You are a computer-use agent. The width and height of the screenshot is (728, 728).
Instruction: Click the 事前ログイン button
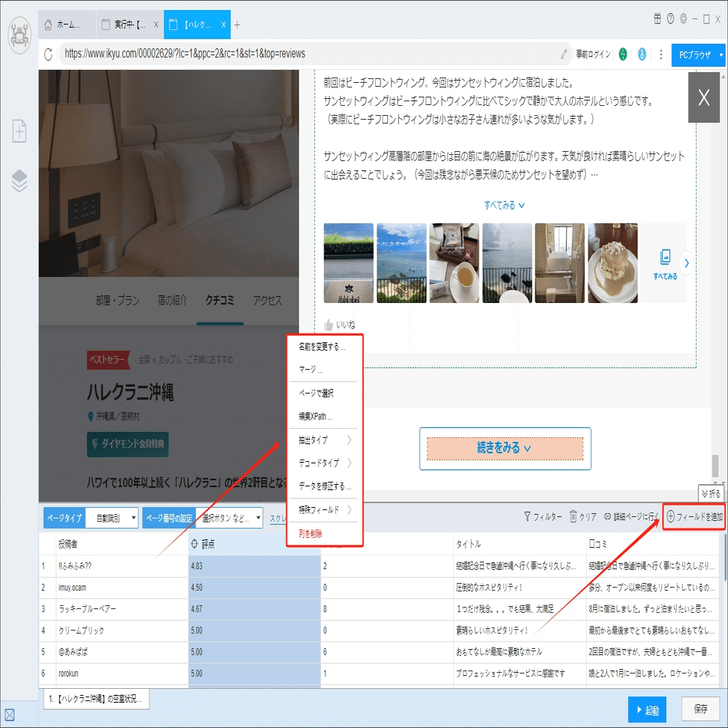click(x=593, y=54)
